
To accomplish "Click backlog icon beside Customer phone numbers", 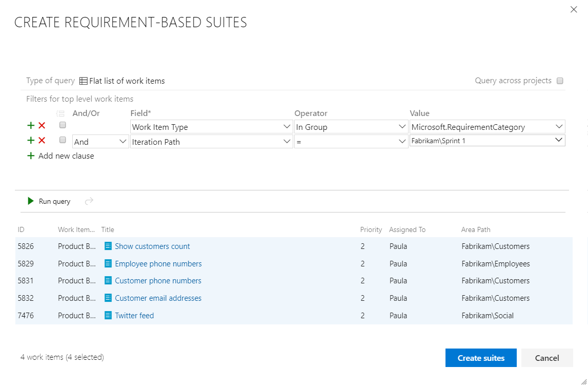I will coord(108,281).
